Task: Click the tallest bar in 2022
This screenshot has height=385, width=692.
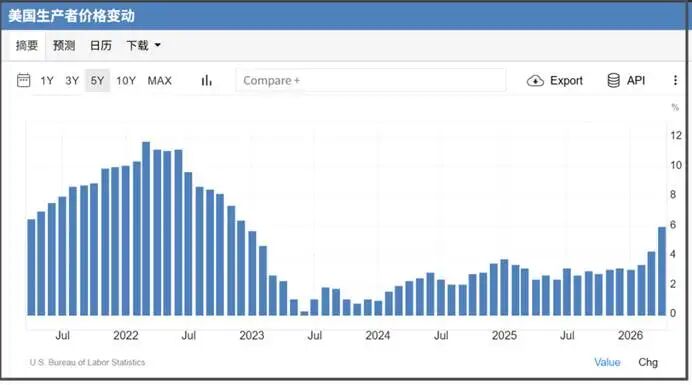Action: (x=146, y=228)
